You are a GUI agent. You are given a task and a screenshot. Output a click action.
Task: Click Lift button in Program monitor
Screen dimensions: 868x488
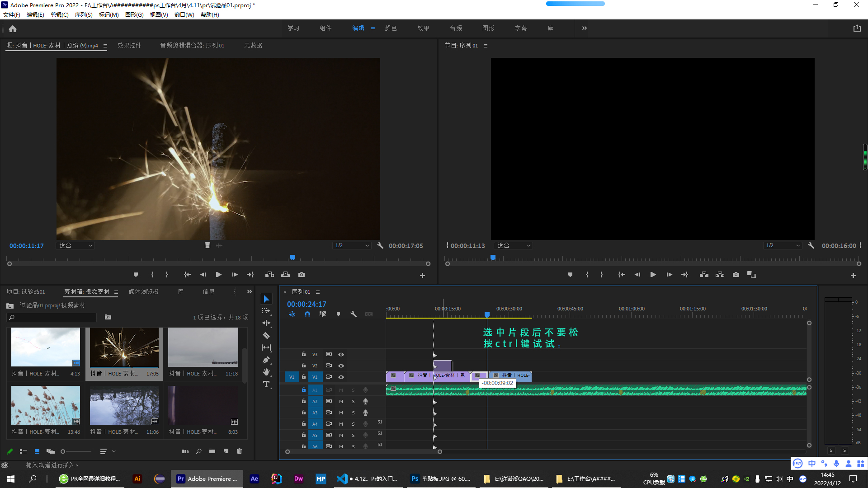click(704, 275)
